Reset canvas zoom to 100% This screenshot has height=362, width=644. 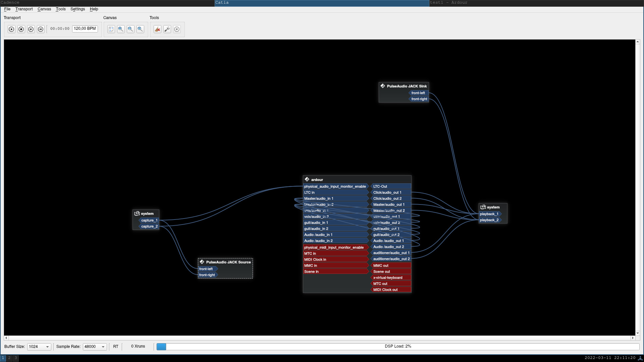click(x=140, y=29)
